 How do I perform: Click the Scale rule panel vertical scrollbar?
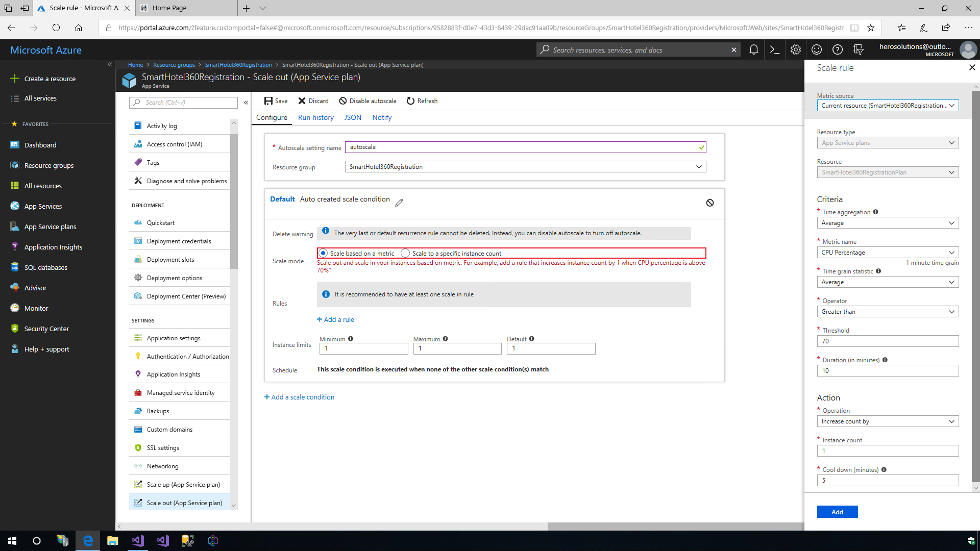pos(975,286)
